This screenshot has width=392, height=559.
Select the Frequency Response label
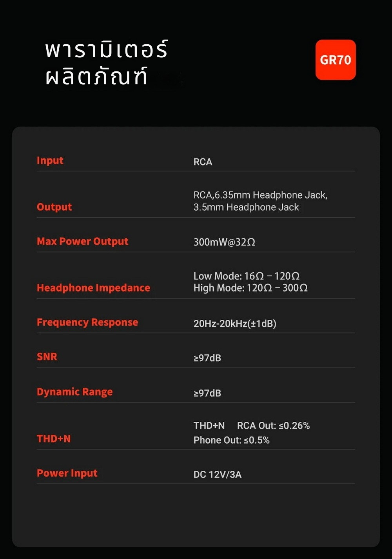pyautogui.click(x=87, y=322)
